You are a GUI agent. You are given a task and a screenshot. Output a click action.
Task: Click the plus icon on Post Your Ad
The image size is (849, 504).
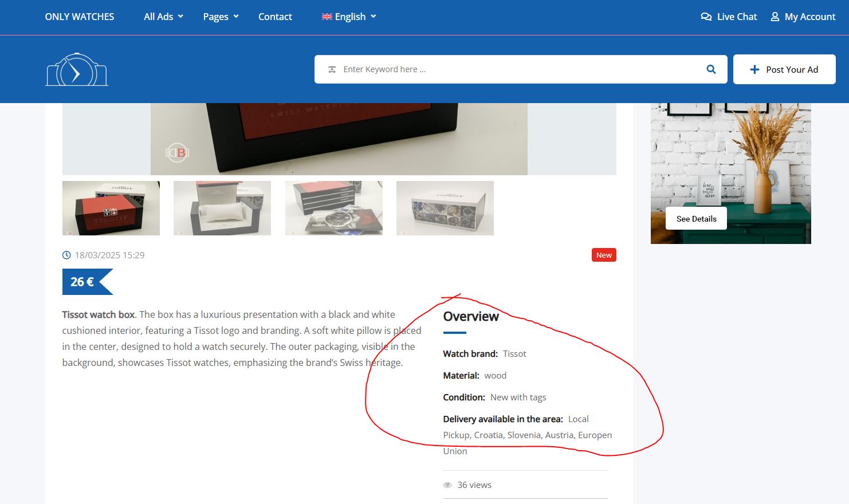754,69
